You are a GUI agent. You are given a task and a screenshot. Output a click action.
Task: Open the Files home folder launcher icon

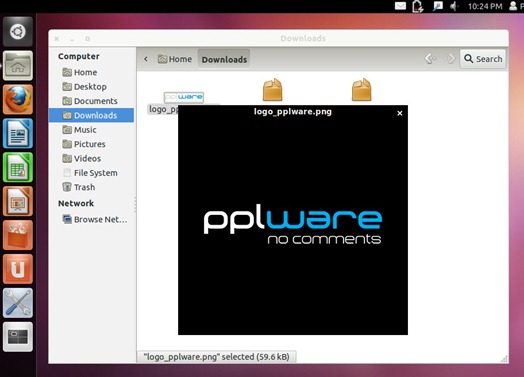click(18, 66)
